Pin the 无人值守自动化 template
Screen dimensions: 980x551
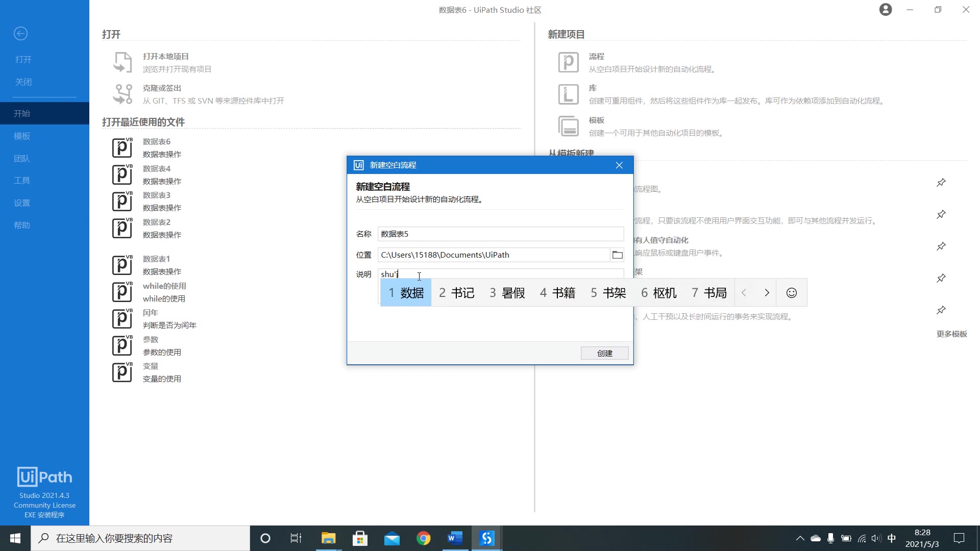point(942,246)
